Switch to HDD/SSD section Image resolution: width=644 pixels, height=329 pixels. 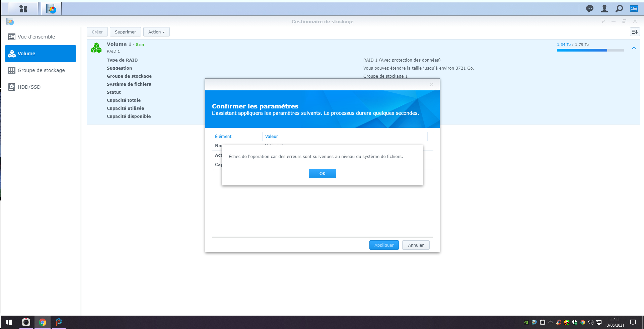coord(41,87)
